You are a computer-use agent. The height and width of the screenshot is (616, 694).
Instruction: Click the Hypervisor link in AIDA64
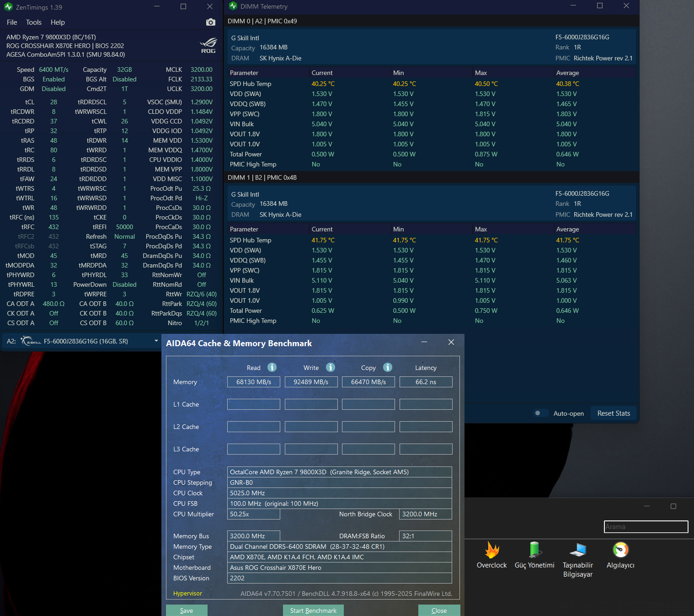pos(187,593)
